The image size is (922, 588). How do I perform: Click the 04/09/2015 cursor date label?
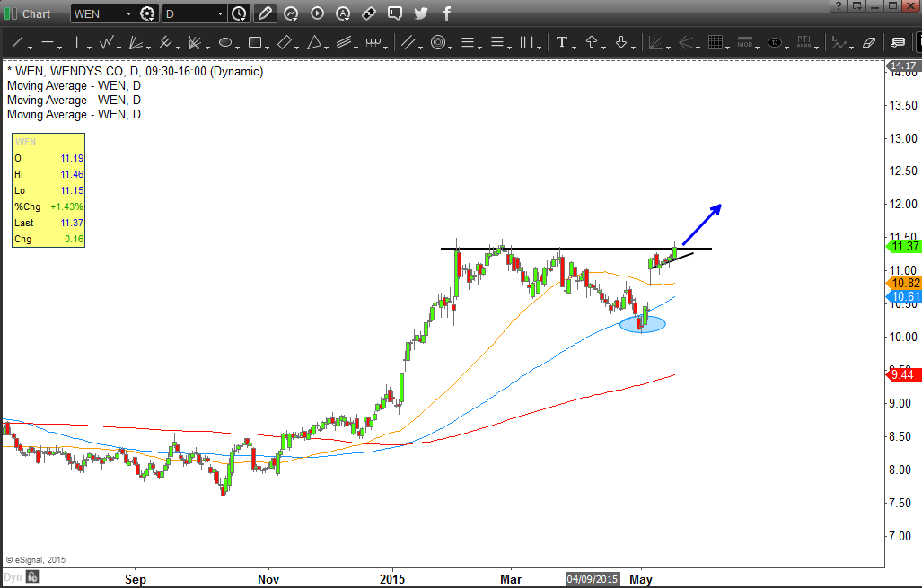tap(593, 579)
